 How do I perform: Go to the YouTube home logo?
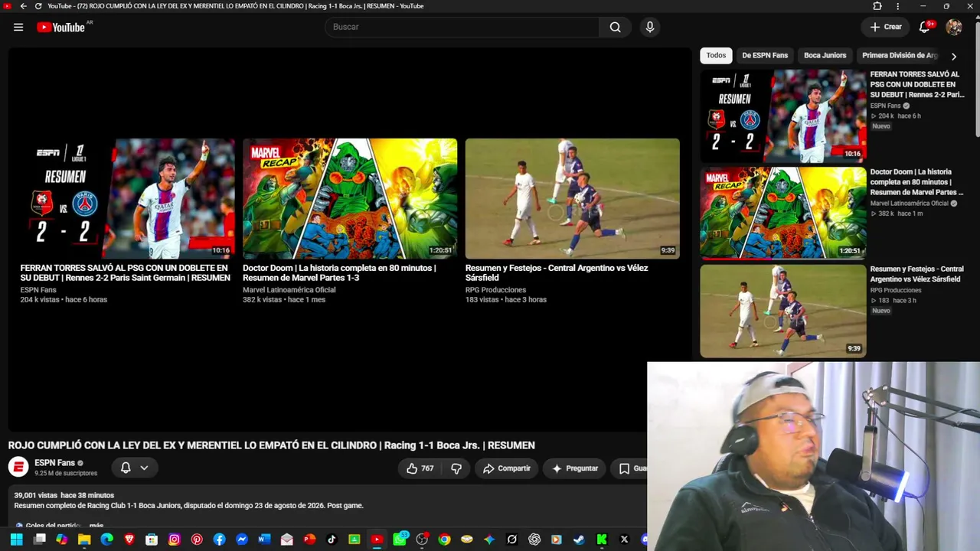pyautogui.click(x=60, y=28)
